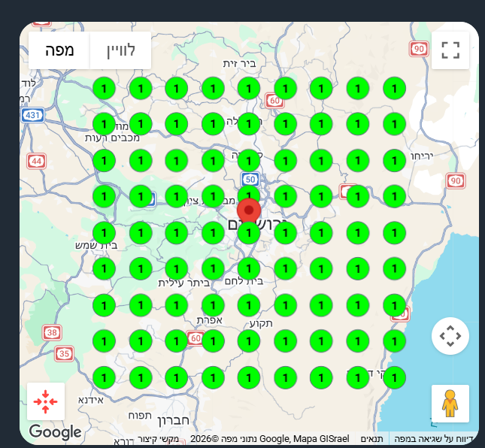Image resolution: width=485 pixels, height=448 pixels.
Task: Click the green marker directly above אפרת label
Action: [x=213, y=305]
